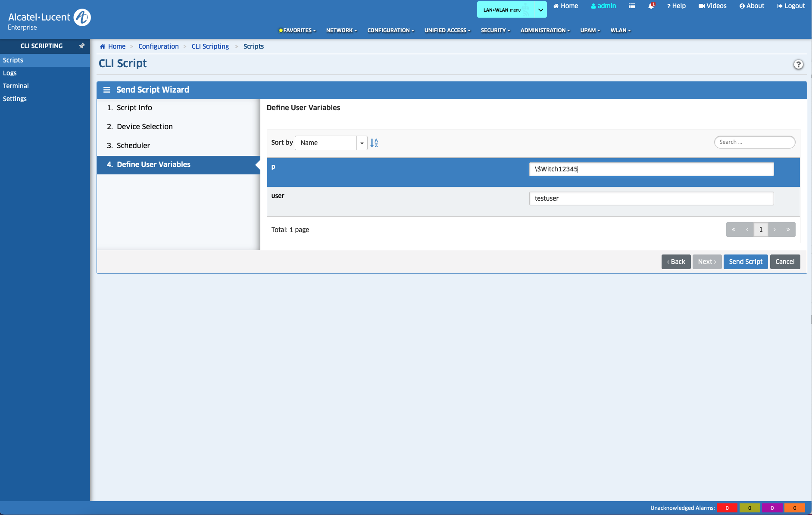Expand the Configuration top menu
This screenshot has width=812, height=515.
(x=390, y=30)
